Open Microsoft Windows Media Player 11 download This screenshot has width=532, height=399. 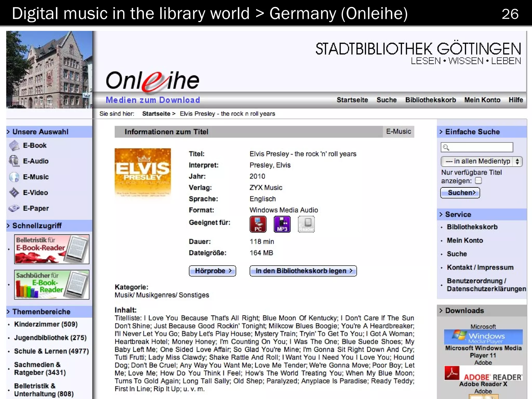(483, 351)
